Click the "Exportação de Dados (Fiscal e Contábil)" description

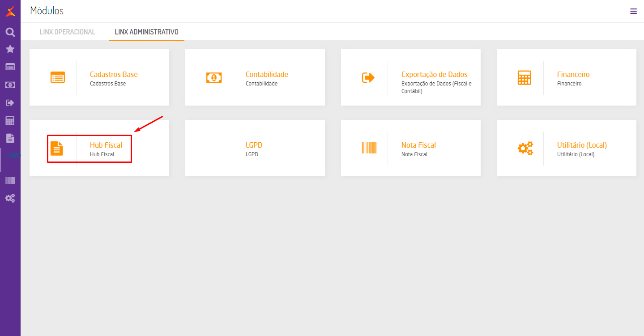tap(436, 87)
